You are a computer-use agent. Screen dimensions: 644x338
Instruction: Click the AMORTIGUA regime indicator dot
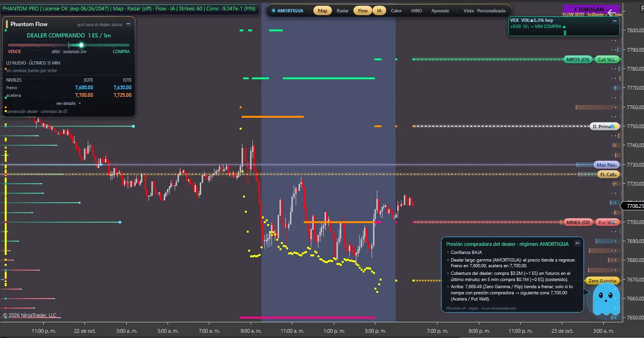point(273,10)
